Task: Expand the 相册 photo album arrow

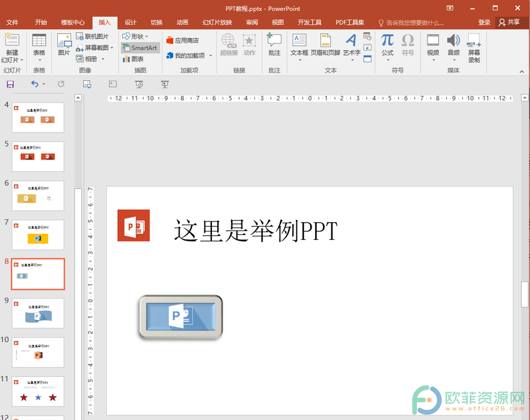Action: coord(103,59)
